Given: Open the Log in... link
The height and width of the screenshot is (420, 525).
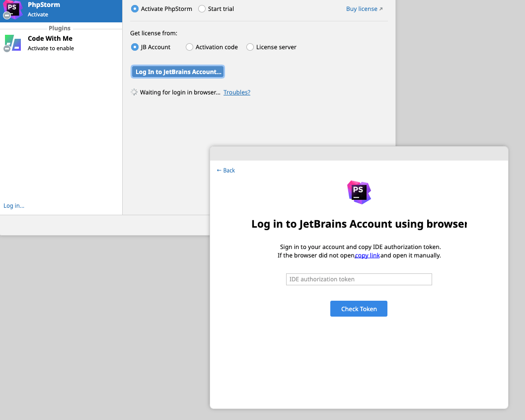Looking at the screenshot, I should point(14,206).
